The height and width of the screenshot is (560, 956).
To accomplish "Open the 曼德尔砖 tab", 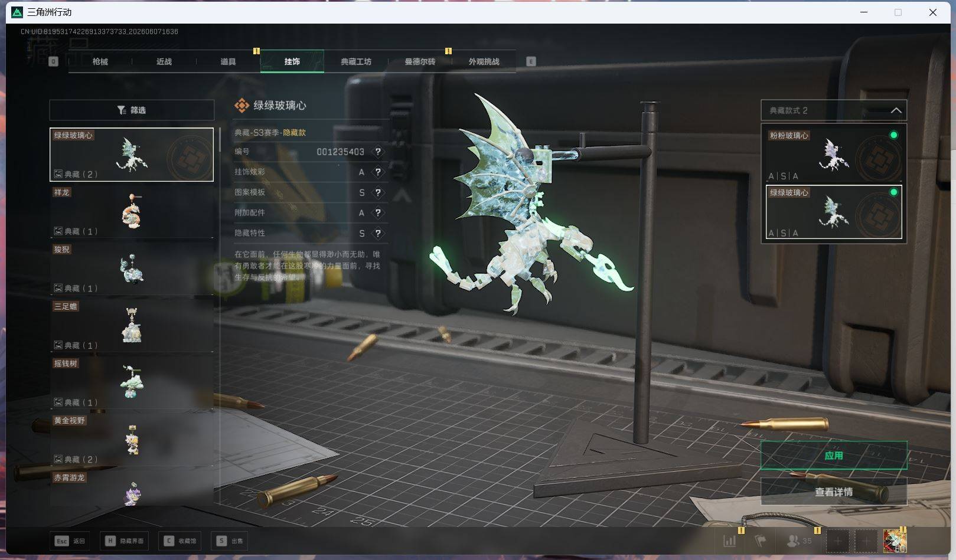I will [x=420, y=61].
